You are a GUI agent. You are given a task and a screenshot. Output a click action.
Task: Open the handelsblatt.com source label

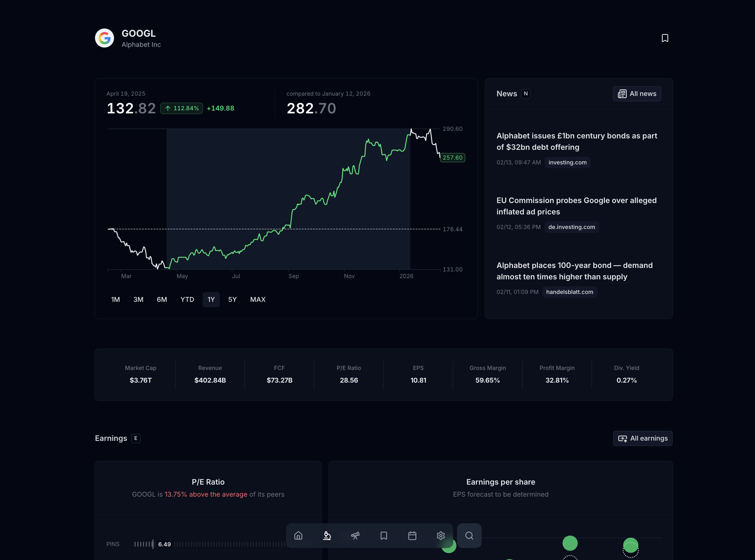[x=569, y=292]
